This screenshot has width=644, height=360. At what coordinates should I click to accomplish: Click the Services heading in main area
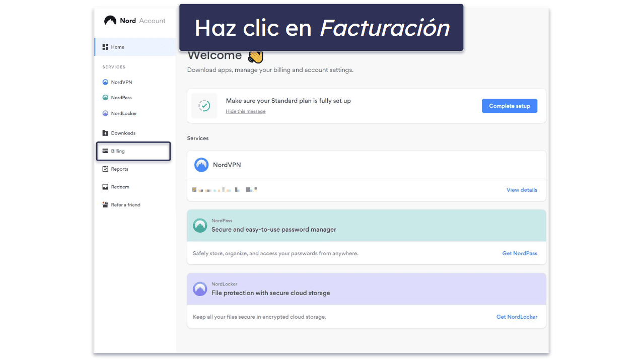click(198, 138)
